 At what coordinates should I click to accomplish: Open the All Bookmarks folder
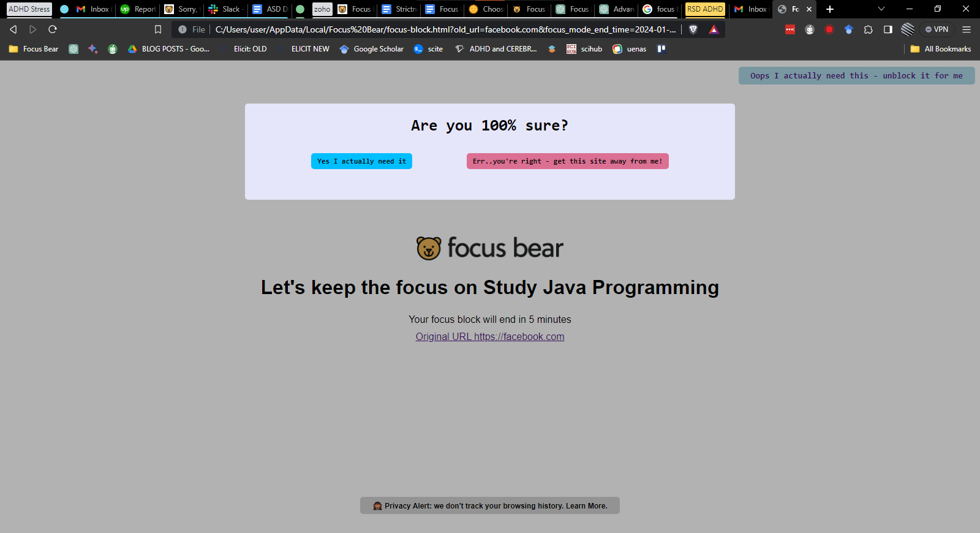click(941, 49)
